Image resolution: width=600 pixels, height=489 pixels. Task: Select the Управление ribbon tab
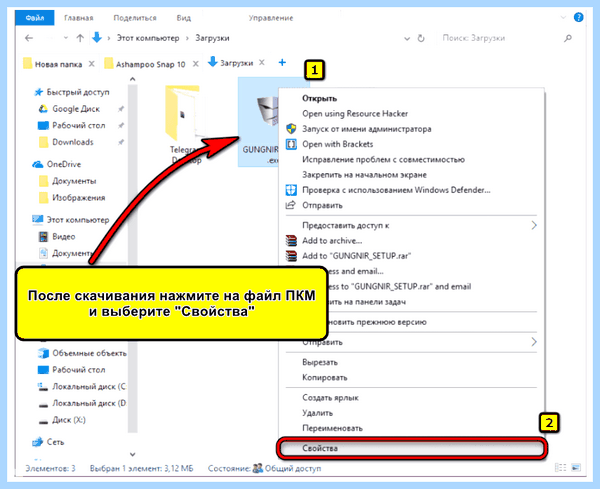[271, 18]
